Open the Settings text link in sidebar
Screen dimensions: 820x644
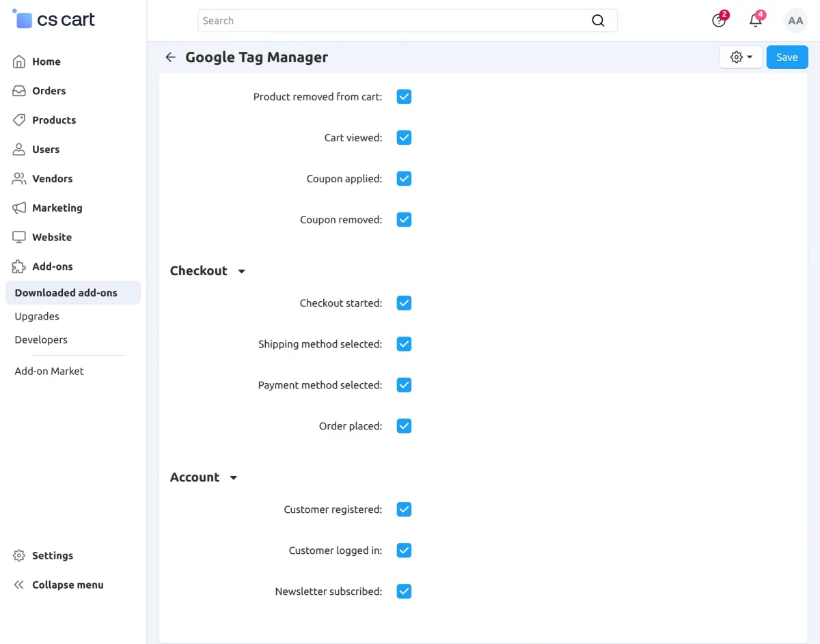coord(53,556)
